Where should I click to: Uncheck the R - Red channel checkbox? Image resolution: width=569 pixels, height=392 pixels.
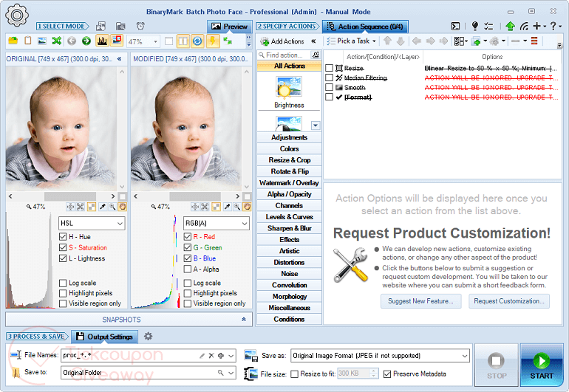click(188, 237)
